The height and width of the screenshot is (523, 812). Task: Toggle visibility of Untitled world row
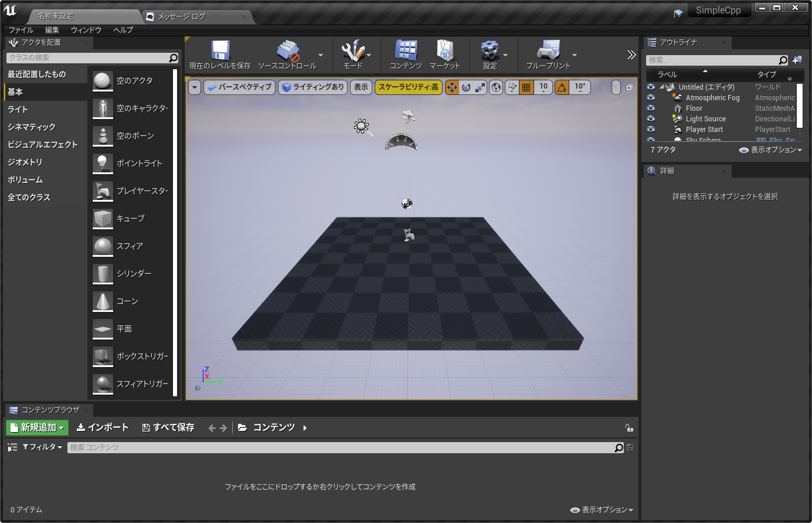point(651,87)
